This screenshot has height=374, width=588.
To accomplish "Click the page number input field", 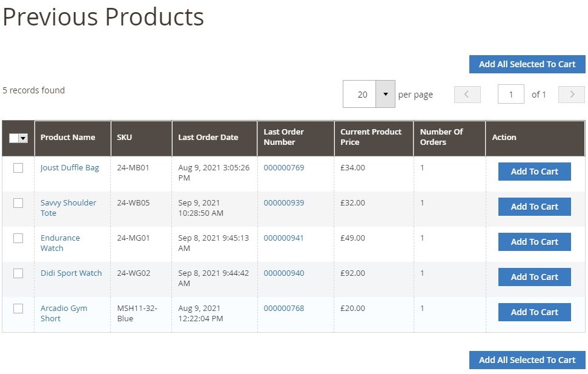I will (x=510, y=95).
